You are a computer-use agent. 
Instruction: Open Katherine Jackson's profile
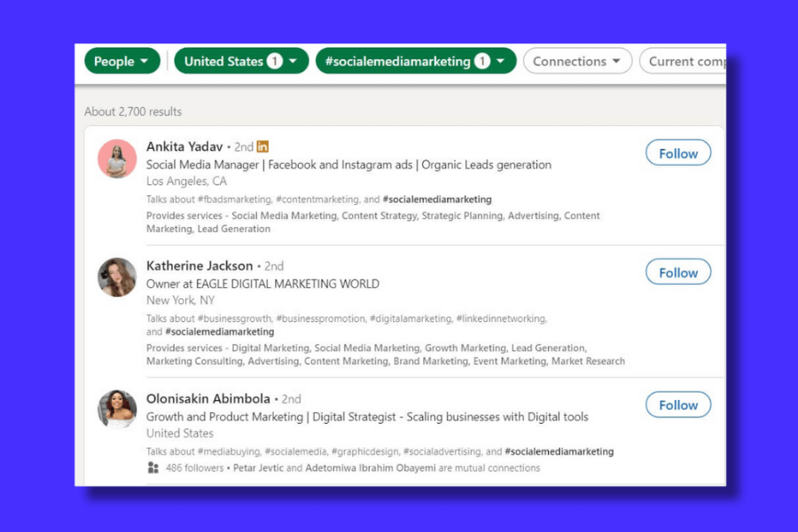[199, 265]
